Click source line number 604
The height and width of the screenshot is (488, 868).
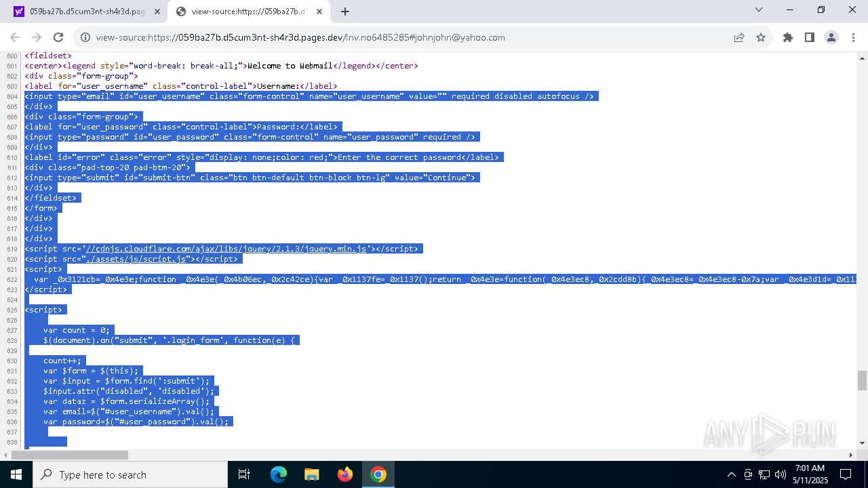pyautogui.click(x=12, y=96)
